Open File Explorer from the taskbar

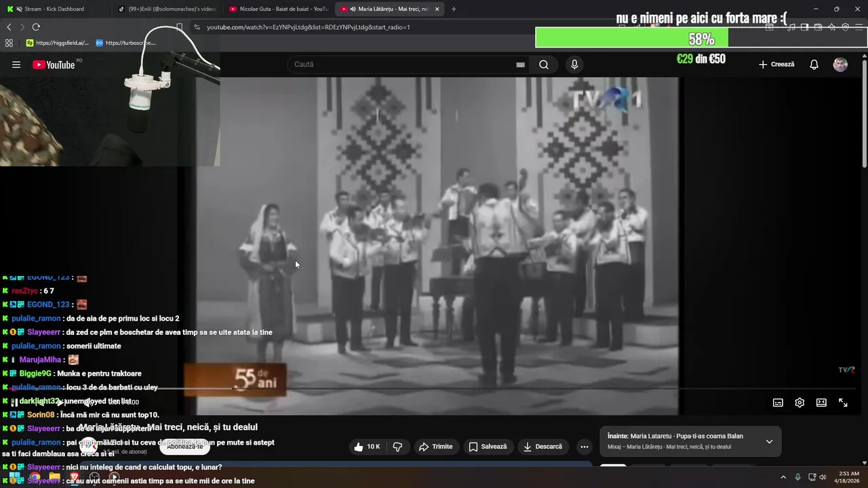54,477
